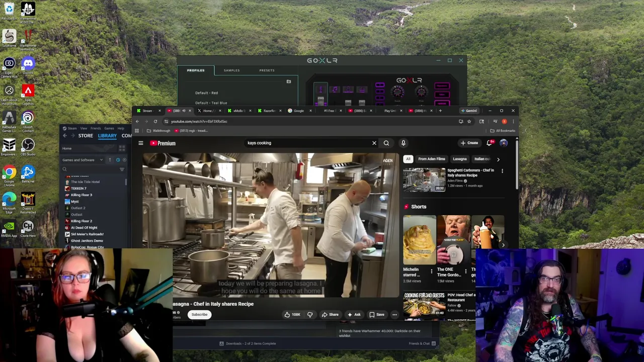Switch to Steam LIBRARY tab
644x362 pixels.
(107, 136)
